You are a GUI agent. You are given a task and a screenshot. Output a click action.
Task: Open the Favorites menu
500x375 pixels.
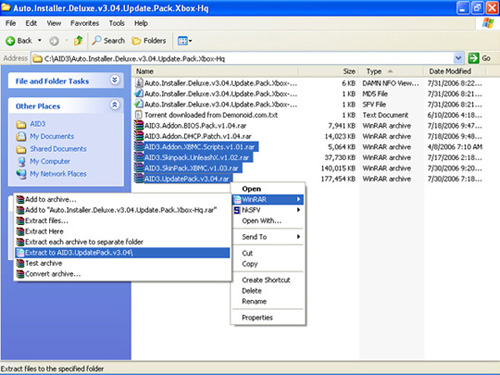[x=85, y=23]
